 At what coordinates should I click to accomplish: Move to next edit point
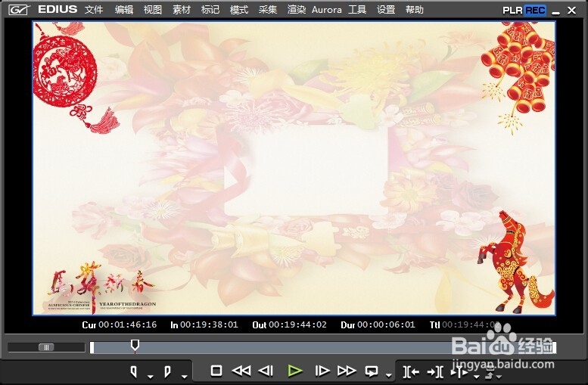pos(435,372)
